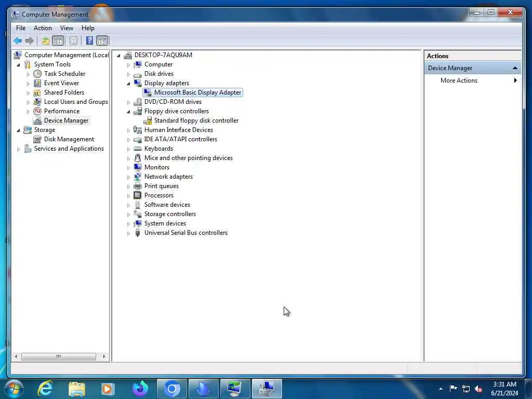The width and height of the screenshot is (532, 399).
Task: Collapse the System Tools node
Action: (18, 65)
